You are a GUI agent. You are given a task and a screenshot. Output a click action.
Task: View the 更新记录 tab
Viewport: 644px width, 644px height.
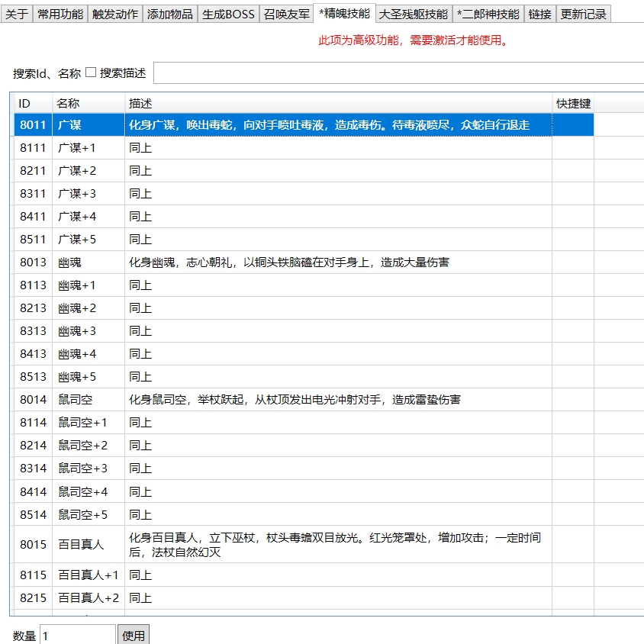[584, 14]
